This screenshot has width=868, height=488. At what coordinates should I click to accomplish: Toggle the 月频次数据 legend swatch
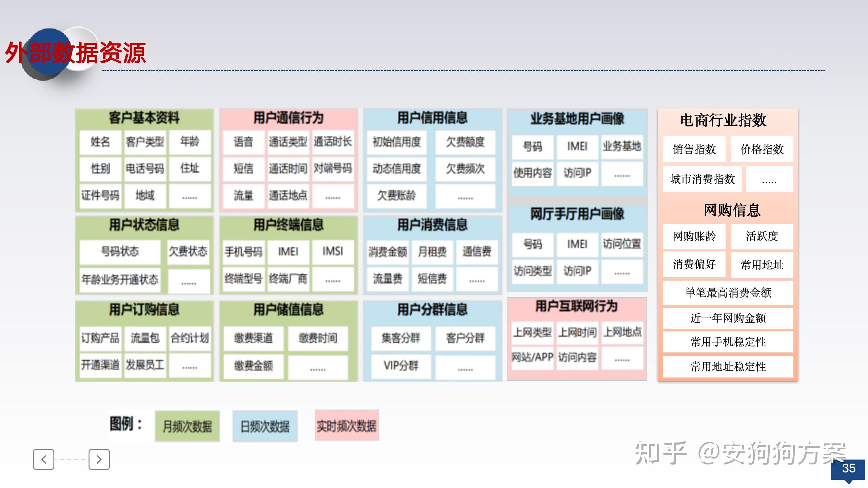pos(187,426)
